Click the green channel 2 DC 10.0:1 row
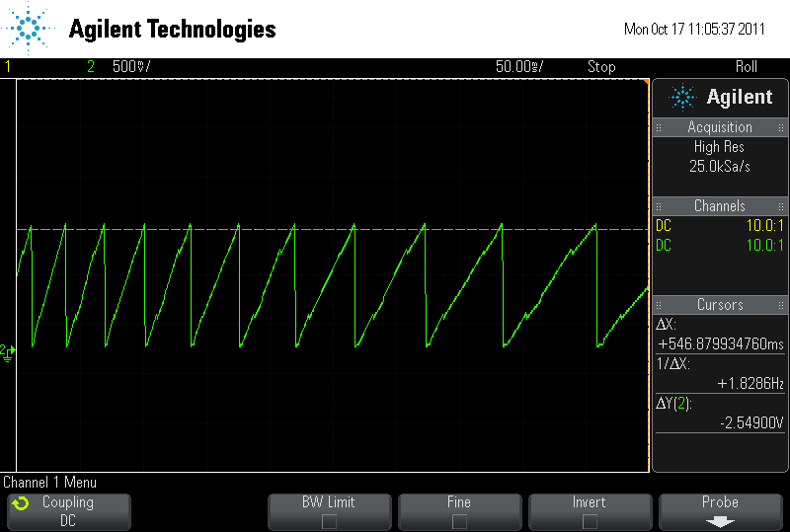790x532 pixels. (x=720, y=246)
